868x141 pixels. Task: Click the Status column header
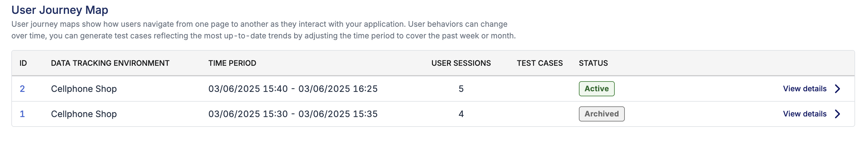tap(593, 63)
